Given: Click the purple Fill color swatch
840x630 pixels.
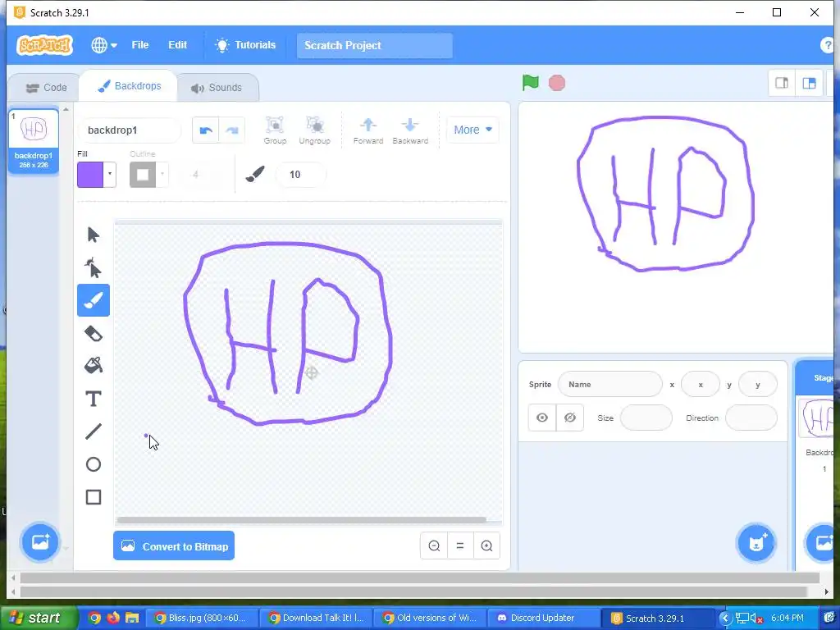Looking at the screenshot, I should point(90,175).
